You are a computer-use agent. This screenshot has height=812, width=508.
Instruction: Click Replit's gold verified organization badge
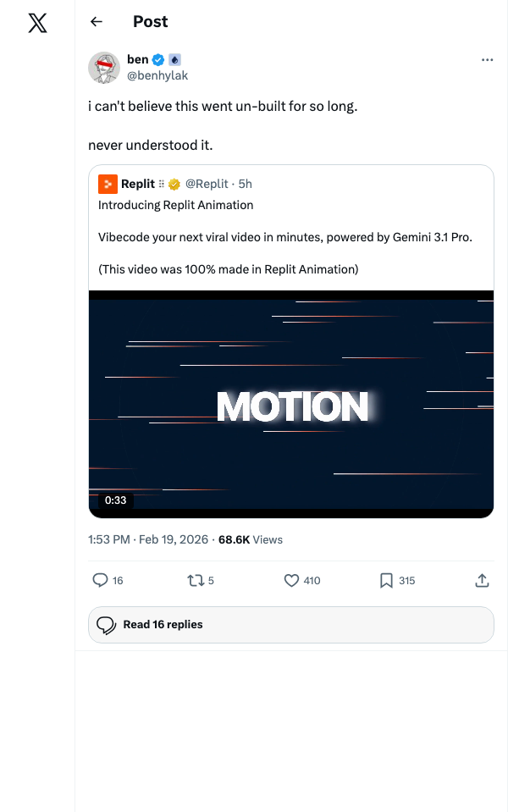pos(174,184)
